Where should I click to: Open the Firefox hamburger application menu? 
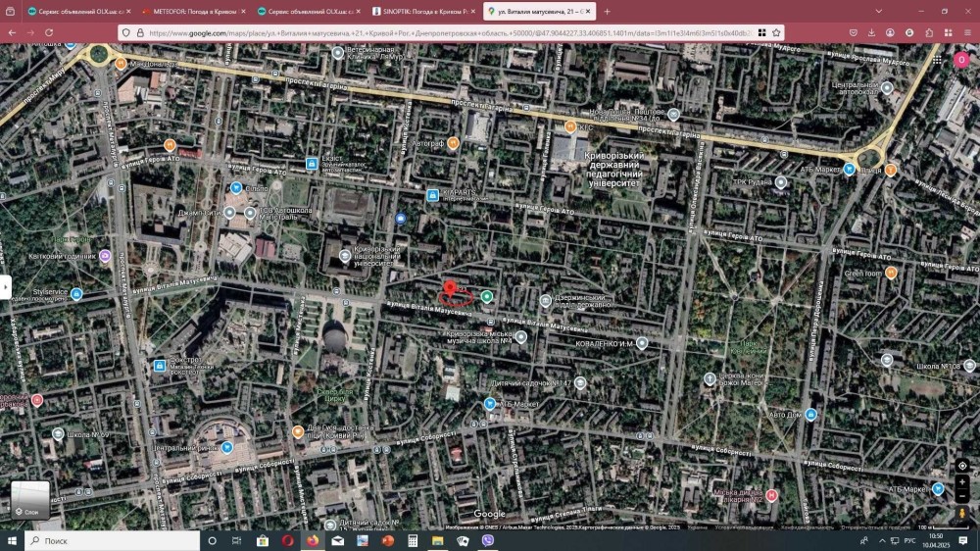pyautogui.click(x=966, y=32)
